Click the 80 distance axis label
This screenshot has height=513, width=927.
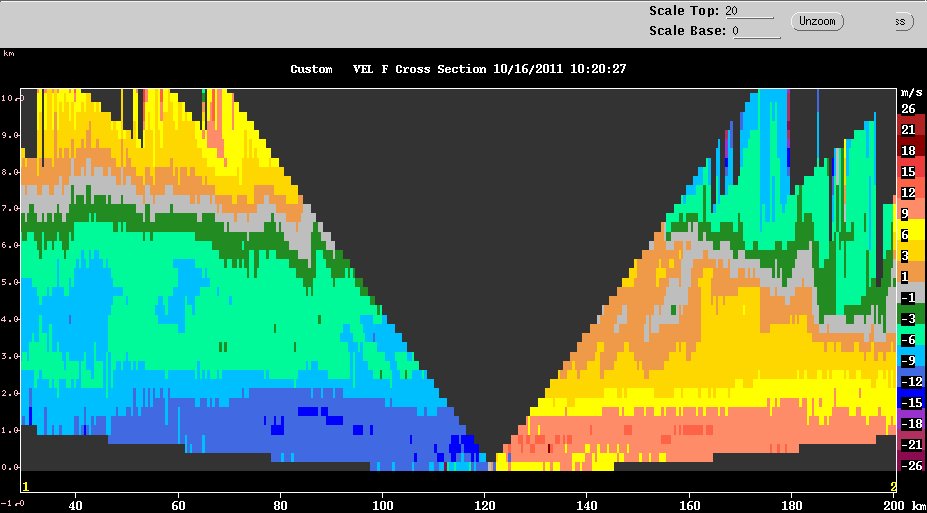click(x=280, y=505)
